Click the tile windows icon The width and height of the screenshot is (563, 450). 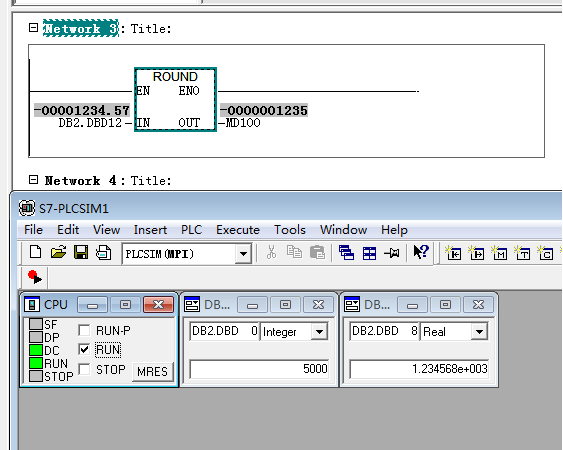click(x=369, y=253)
